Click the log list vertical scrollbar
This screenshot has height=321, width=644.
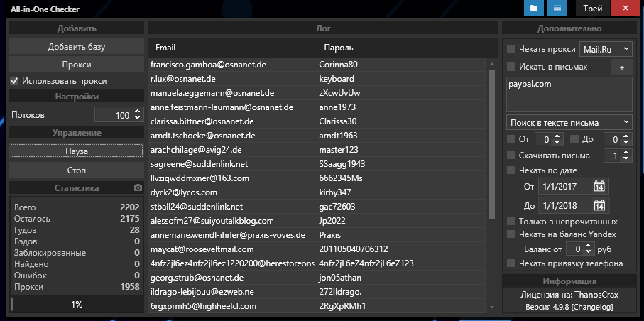coord(491,142)
